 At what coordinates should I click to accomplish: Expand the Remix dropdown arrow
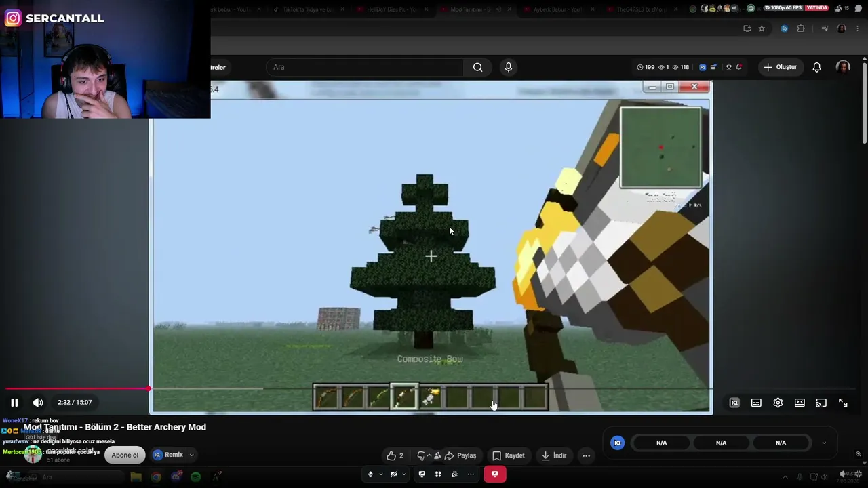coord(191,455)
